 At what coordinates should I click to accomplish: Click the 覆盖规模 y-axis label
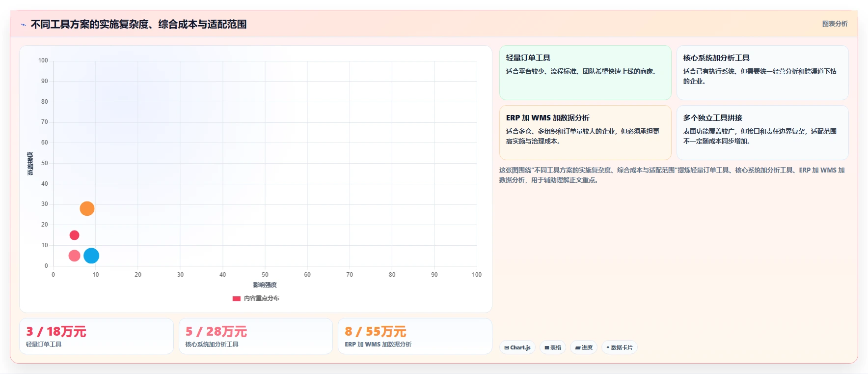pos(30,164)
